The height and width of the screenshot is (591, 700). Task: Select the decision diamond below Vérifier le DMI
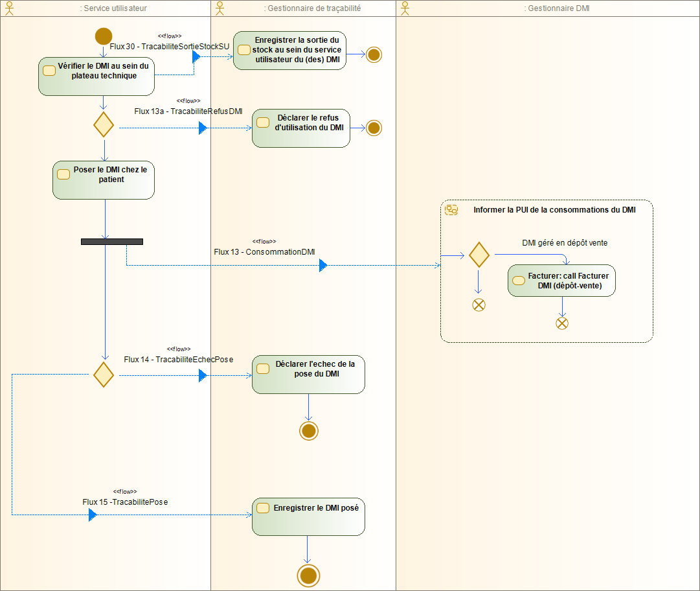104,125
